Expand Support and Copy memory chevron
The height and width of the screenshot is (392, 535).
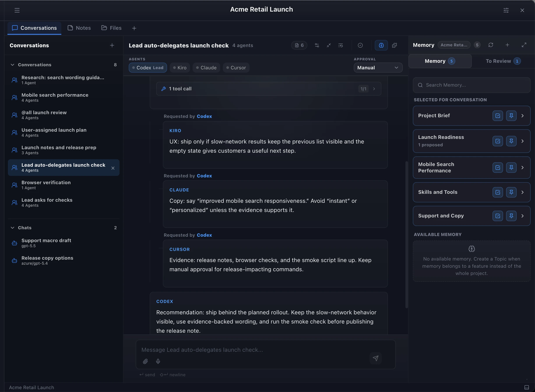coord(523,216)
